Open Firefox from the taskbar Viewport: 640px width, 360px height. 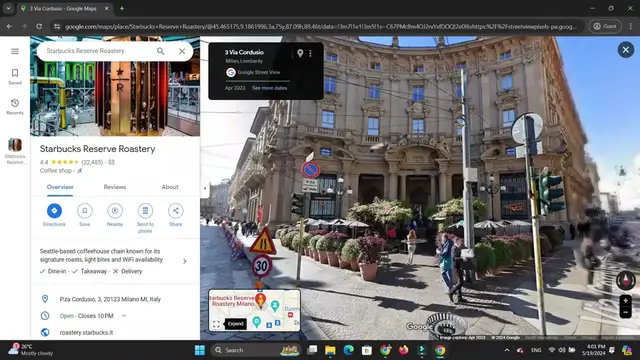pos(403,350)
